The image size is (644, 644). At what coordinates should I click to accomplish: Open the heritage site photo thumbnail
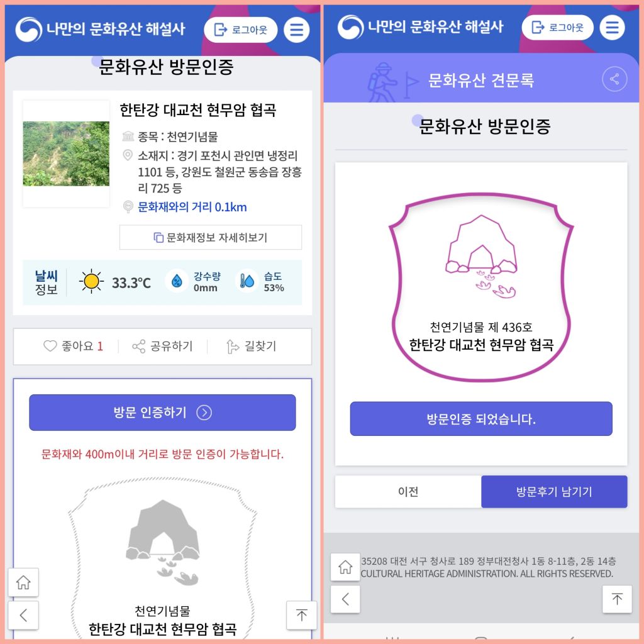[x=66, y=153]
